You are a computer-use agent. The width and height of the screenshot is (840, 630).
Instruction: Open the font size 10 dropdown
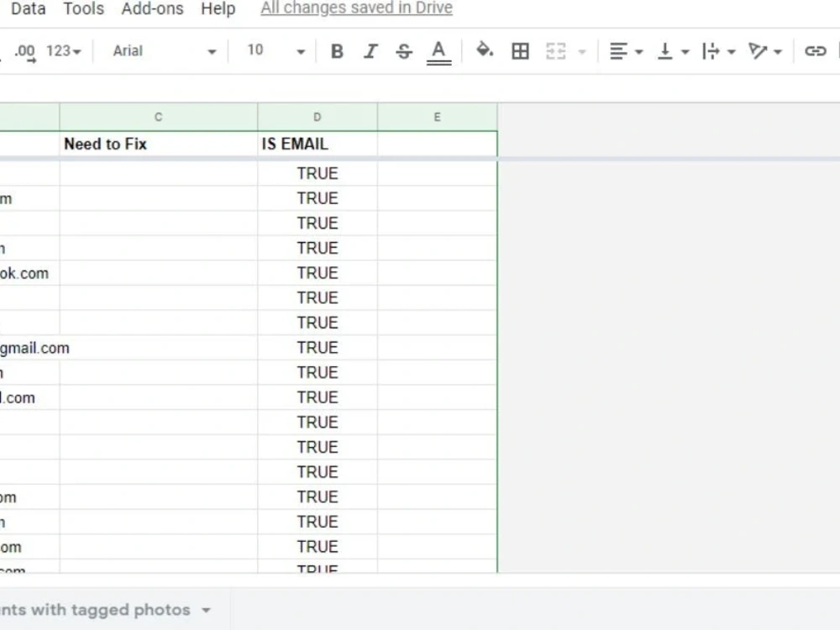[276, 51]
